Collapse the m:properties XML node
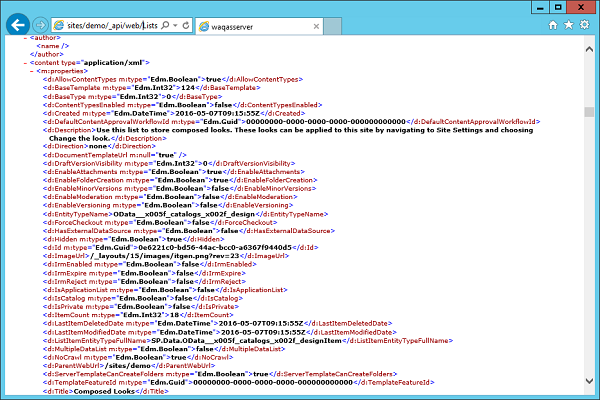This screenshot has width=600, height=400. (32, 71)
